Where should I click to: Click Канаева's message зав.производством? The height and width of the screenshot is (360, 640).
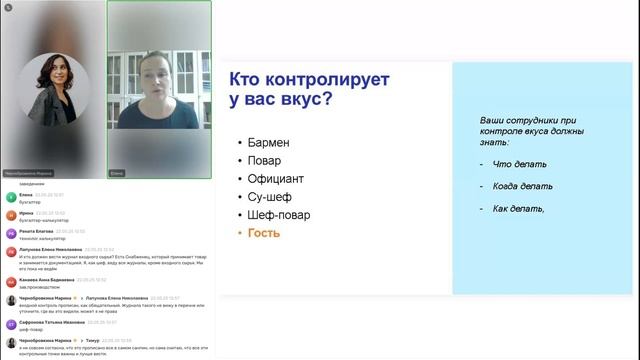tap(39, 287)
